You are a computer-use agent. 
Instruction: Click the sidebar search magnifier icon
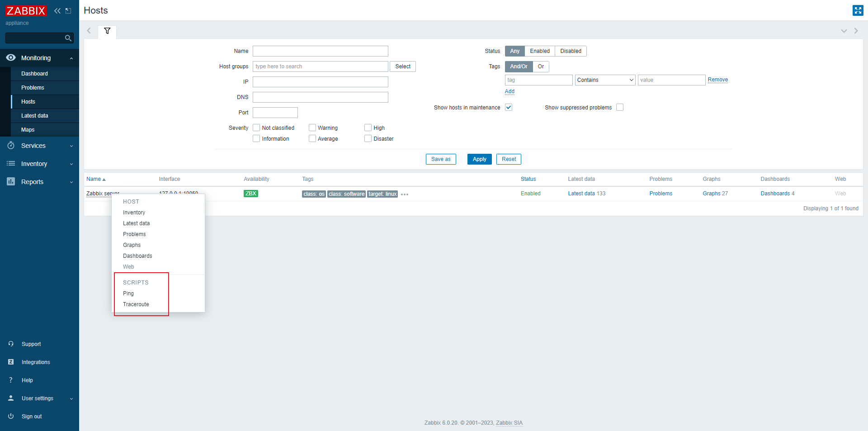(68, 38)
